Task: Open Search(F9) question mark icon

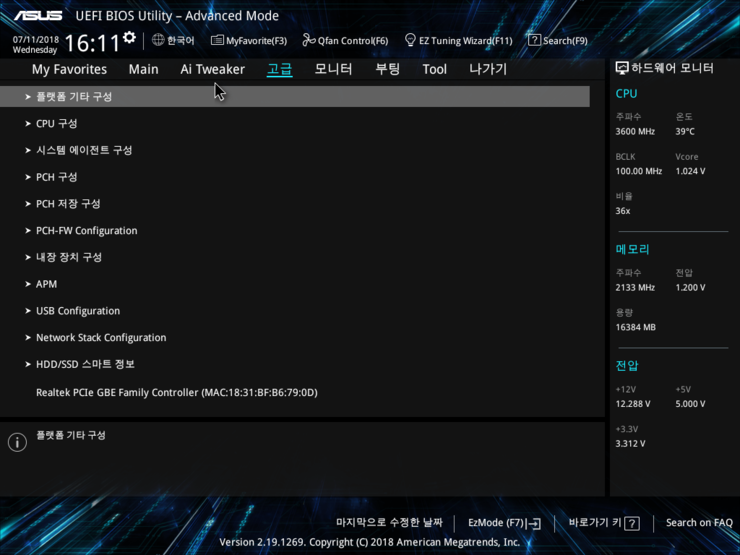Action: [x=534, y=40]
